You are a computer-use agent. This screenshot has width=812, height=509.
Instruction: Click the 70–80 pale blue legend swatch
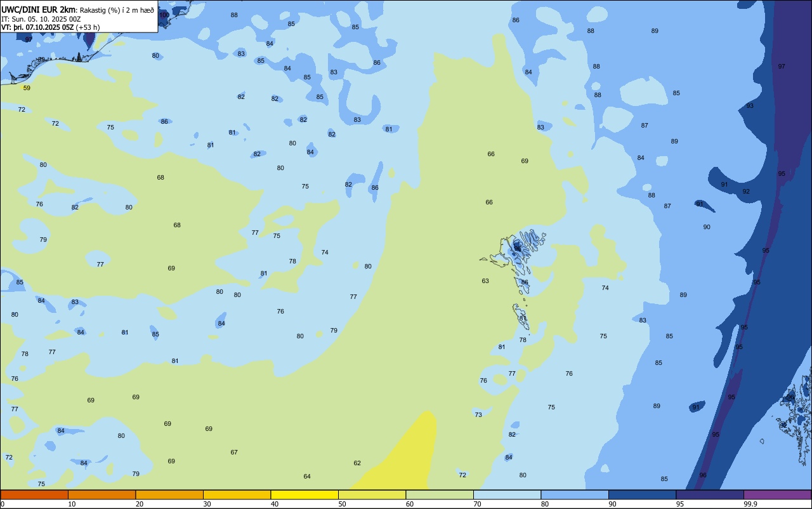507,494
